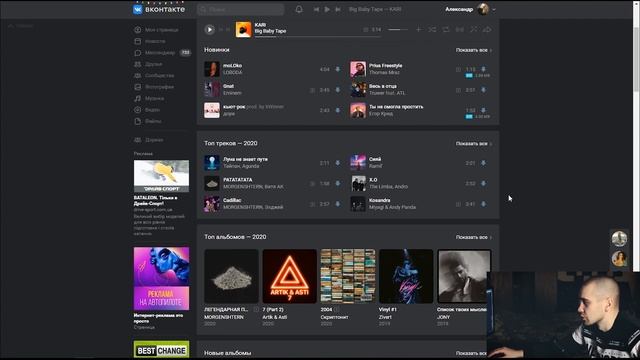Viewport: 640px width, 360px height.
Task: Click the explicit marker on the Gnat track
Action: tap(312, 90)
